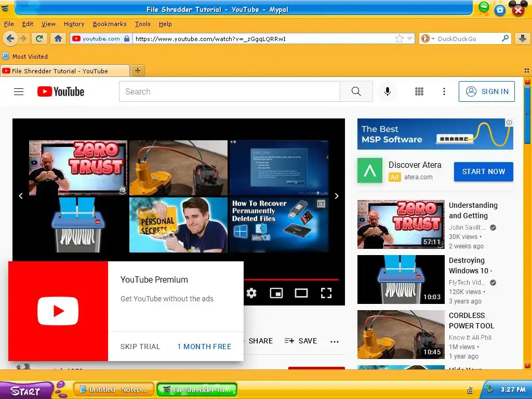Open the player settings gear icon
Viewport: 532px width, 399px height.
tap(251, 293)
